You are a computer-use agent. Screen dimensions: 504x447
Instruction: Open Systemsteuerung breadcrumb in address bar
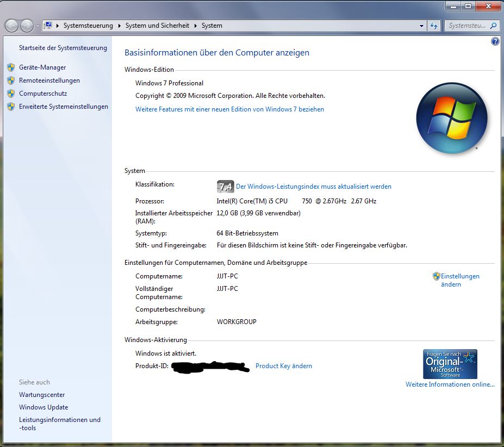(88, 26)
